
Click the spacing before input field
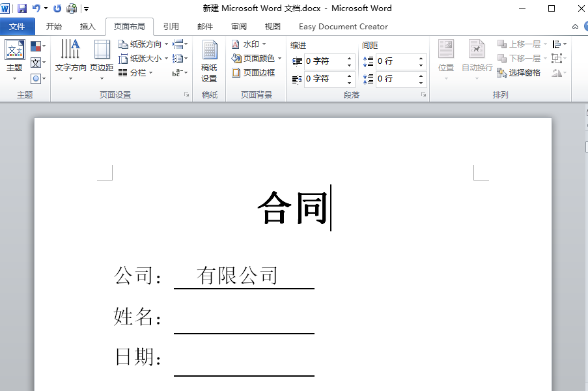tap(397, 61)
